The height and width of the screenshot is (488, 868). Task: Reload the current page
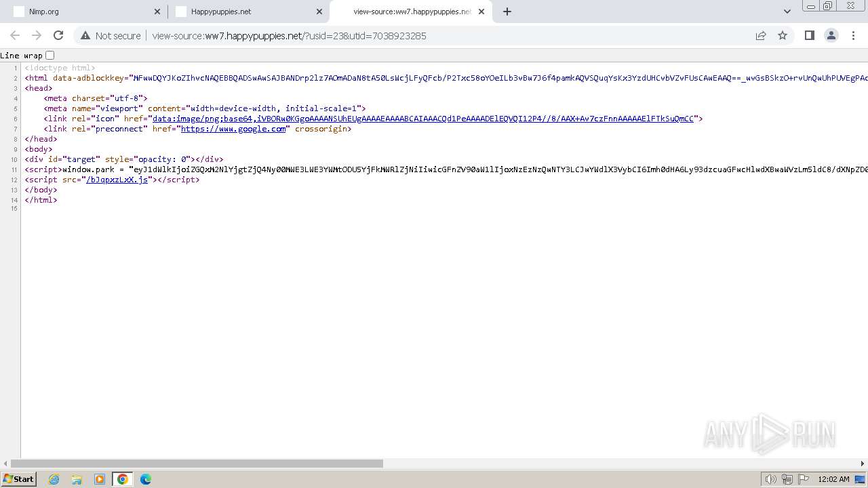click(58, 35)
